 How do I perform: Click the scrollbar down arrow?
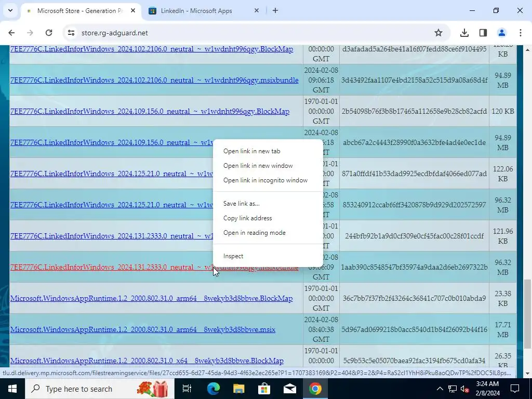[x=528, y=374]
